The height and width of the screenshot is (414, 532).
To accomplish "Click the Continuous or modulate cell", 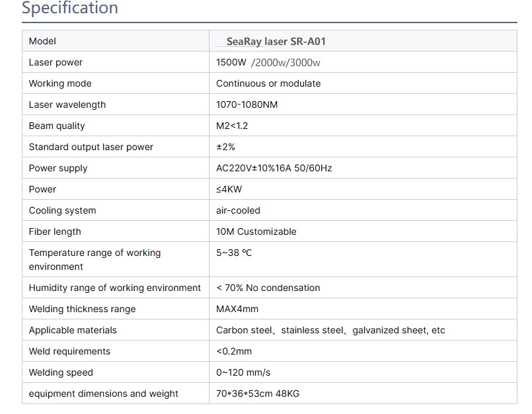I will [x=268, y=84].
